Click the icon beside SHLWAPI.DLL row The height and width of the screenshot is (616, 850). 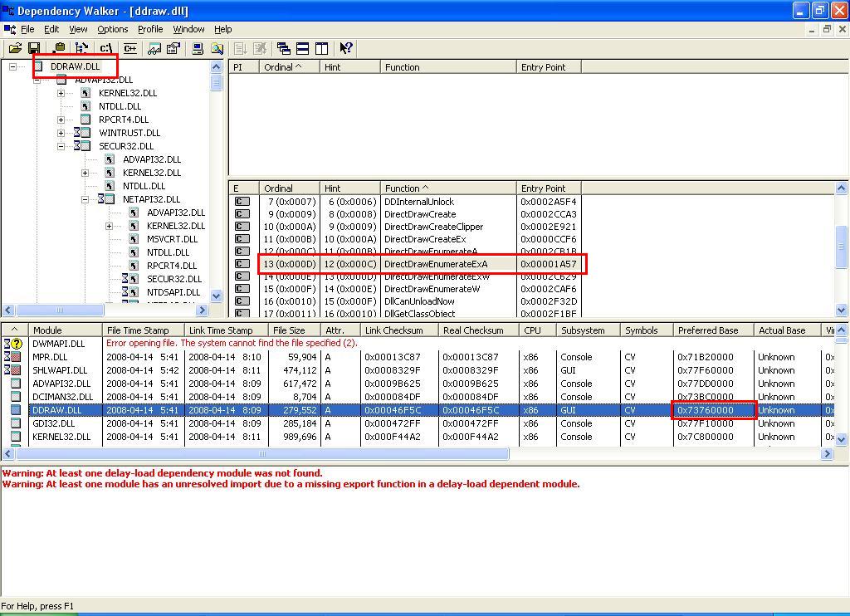pos(13,369)
